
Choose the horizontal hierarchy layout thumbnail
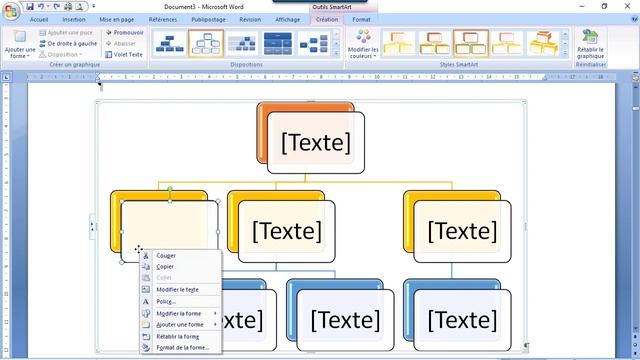(314, 43)
